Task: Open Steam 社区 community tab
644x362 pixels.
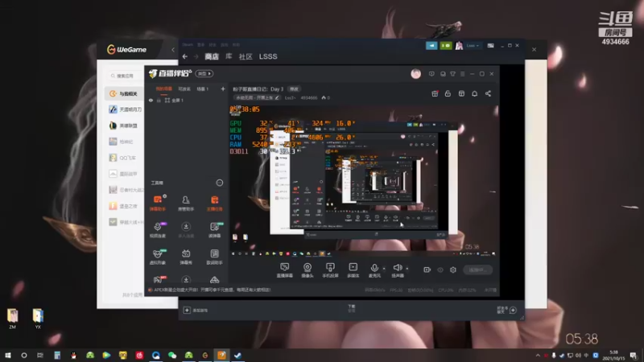Action: 246,56
